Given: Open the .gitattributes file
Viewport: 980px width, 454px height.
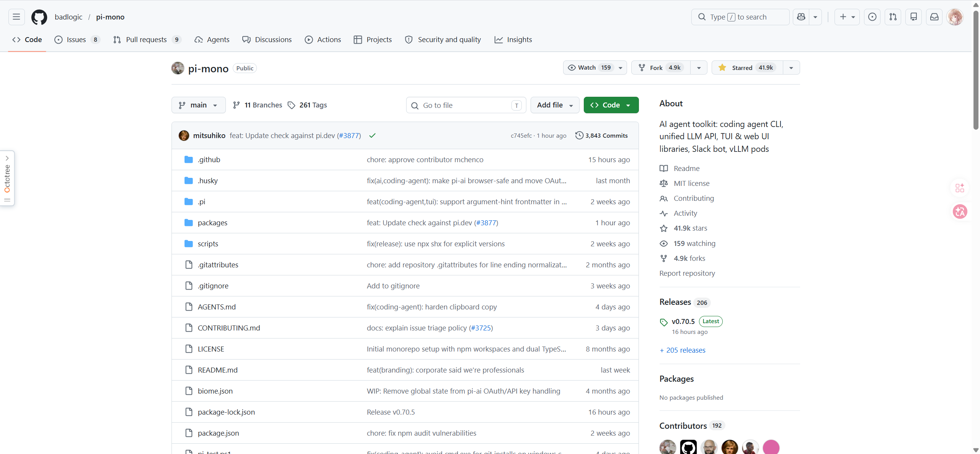Looking at the screenshot, I should click(x=218, y=265).
